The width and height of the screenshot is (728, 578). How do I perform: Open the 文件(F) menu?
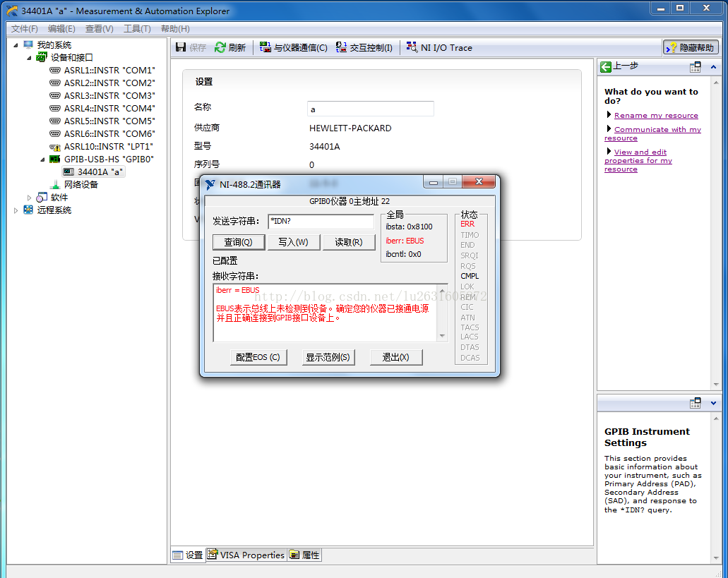click(x=24, y=29)
